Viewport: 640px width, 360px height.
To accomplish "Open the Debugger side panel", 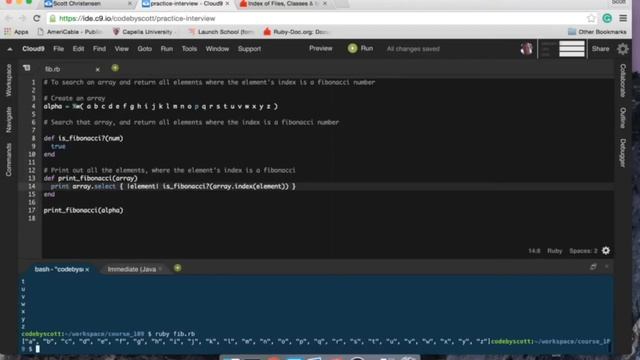I will point(623,153).
